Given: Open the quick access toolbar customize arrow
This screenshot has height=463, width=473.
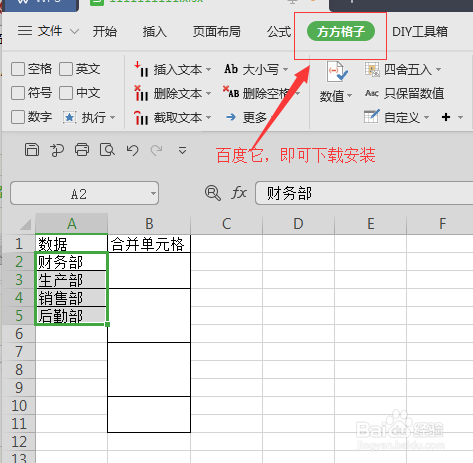Looking at the screenshot, I should (x=182, y=150).
